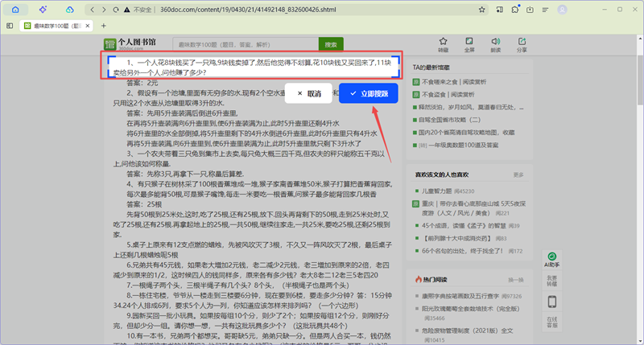Open the cloud icon in browser toolbar
Image resolution: width=644 pixels, height=345 pixels.
pyautogui.click(x=70, y=10)
